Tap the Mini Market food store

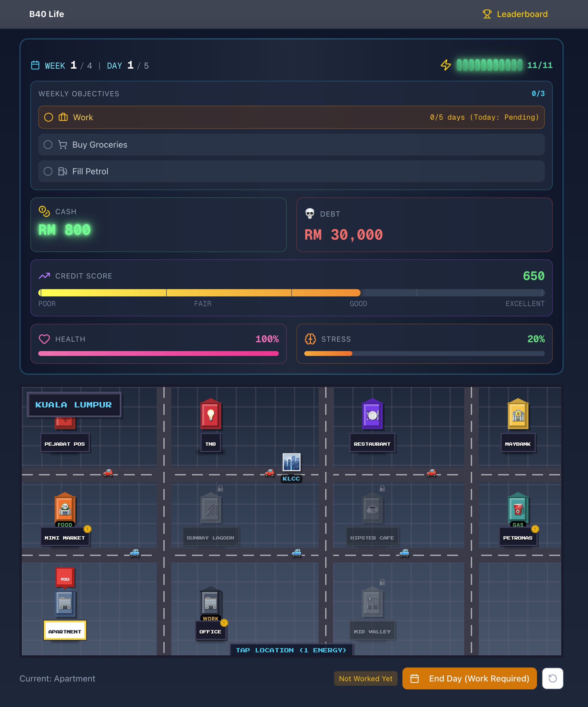[65, 509]
